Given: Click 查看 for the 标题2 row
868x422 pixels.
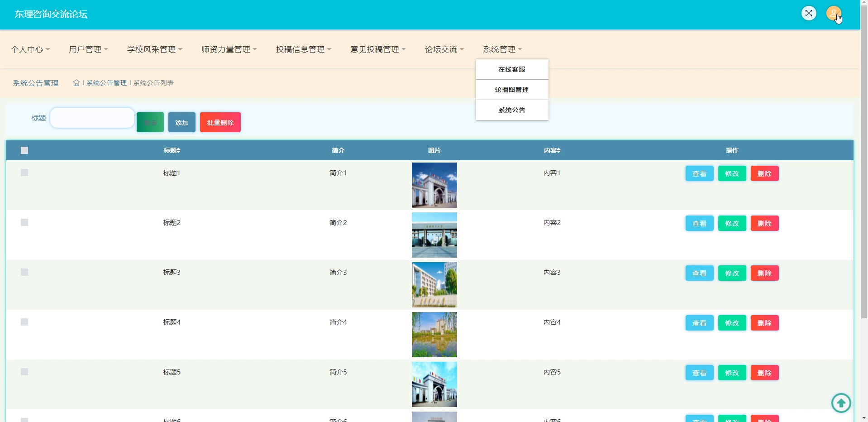Looking at the screenshot, I should tap(699, 223).
